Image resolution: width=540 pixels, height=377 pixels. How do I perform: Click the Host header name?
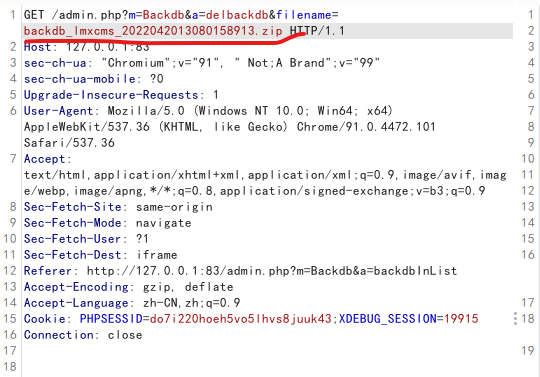tap(37, 47)
